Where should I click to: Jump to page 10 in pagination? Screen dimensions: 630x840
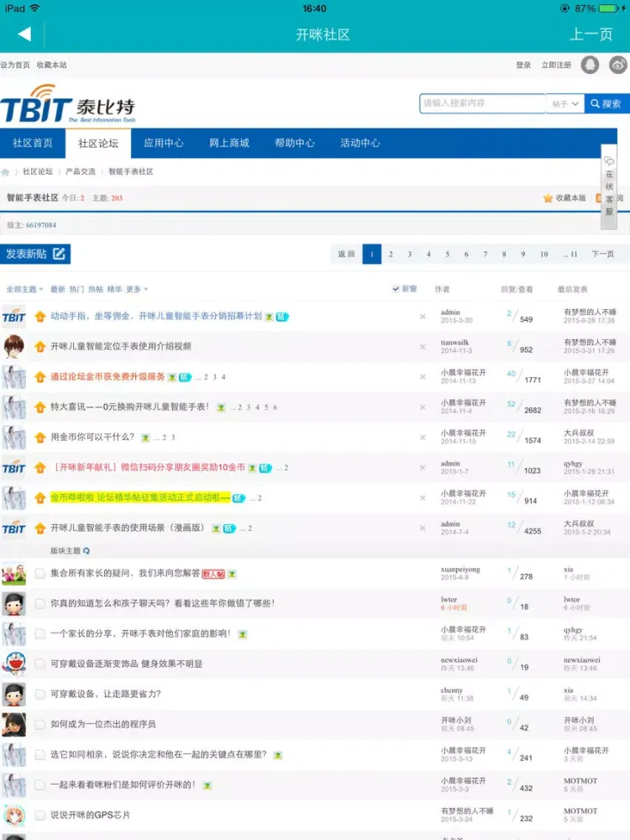[x=543, y=254]
